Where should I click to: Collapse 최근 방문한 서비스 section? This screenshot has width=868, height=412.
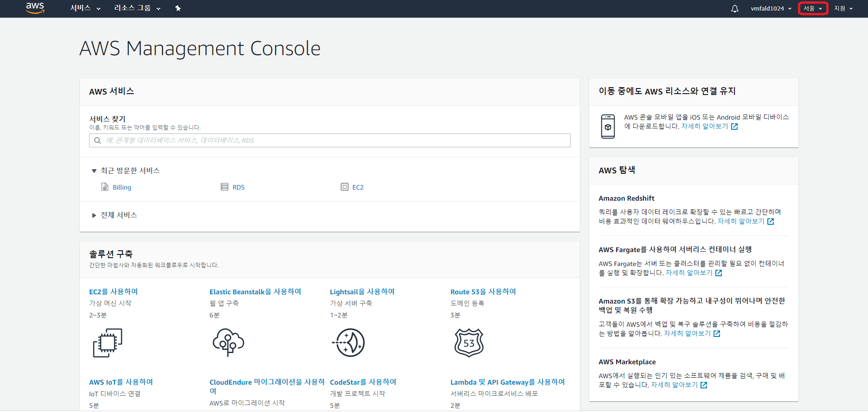(126, 171)
